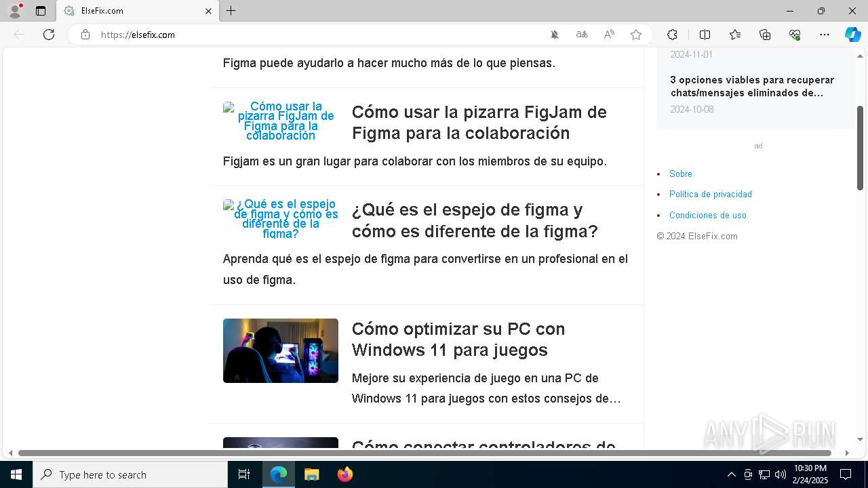Click the espejo de figma thumbnail placeholder

pyautogui.click(x=281, y=219)
